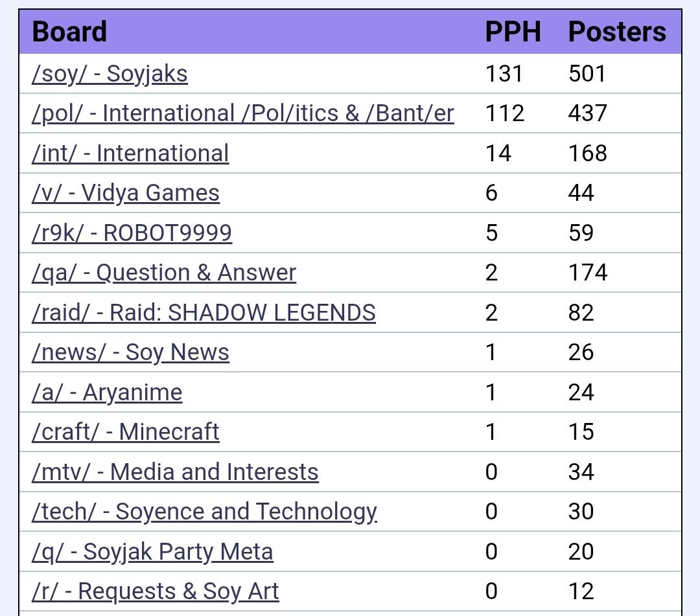Image resolution: width=700 pixels, height=616 pixels.
Task: Click the PPH value 112 for /pol/
Action: click(504, 113)
